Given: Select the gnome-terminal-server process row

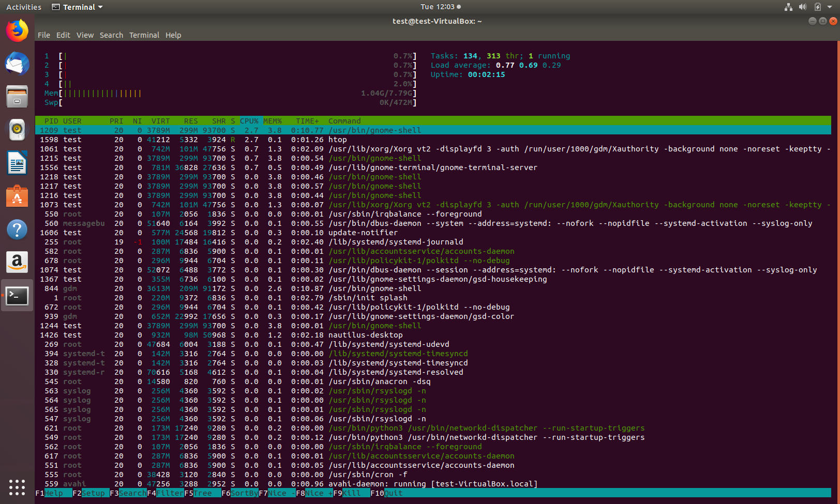Looking at the screenshot, I should (433, 167).
